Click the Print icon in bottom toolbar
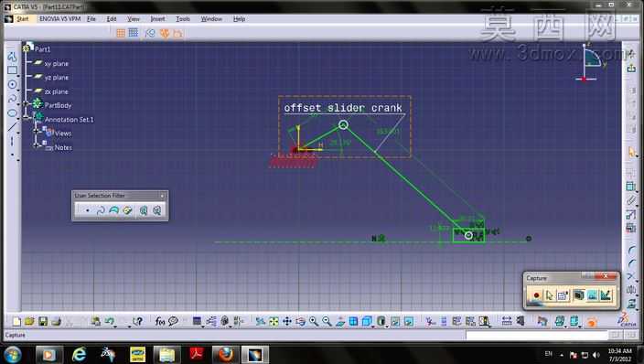Viewport: 644px width, 364px height. point(57,321)
